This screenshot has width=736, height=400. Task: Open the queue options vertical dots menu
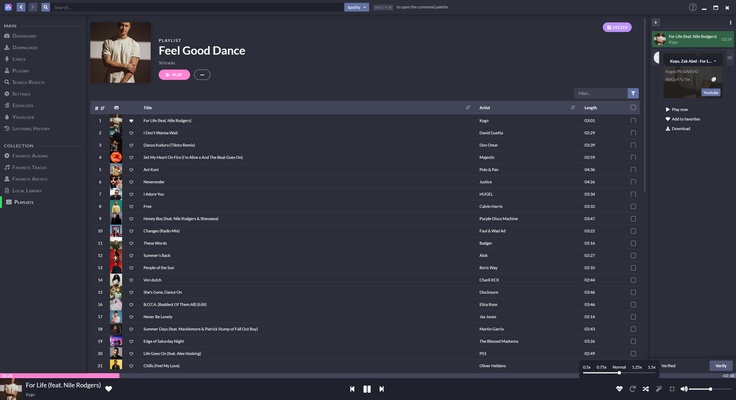[x=730, y=23]
